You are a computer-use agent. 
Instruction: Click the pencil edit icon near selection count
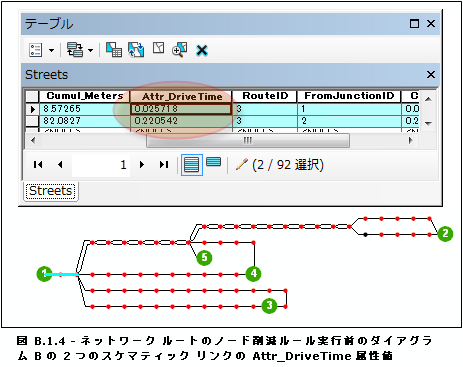[242, 164]
